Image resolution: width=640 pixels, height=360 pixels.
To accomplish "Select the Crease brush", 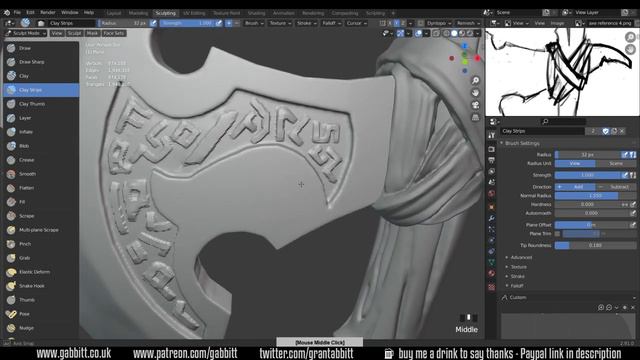I will pyautogui.click(x=41, y=160).
